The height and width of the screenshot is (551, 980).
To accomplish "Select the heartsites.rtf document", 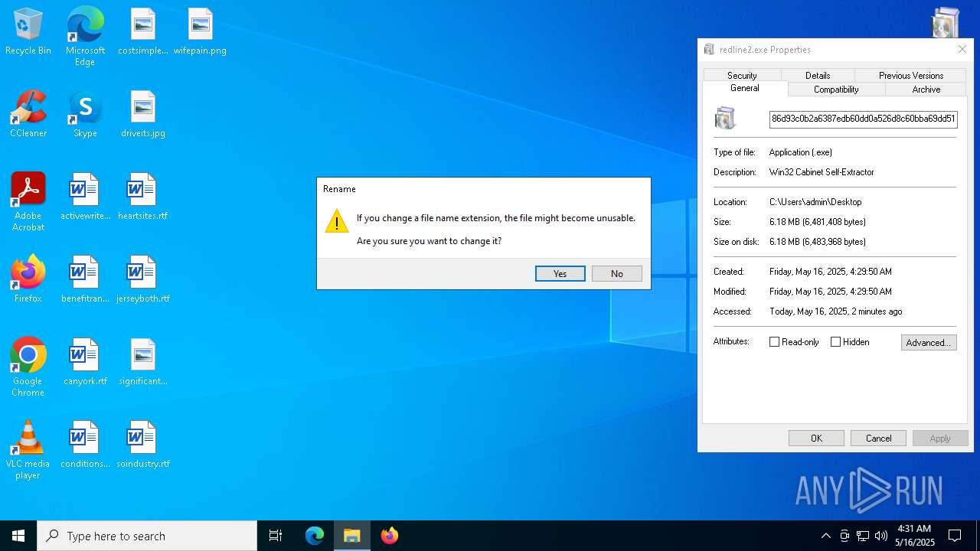I will click(x=143, y=197).
